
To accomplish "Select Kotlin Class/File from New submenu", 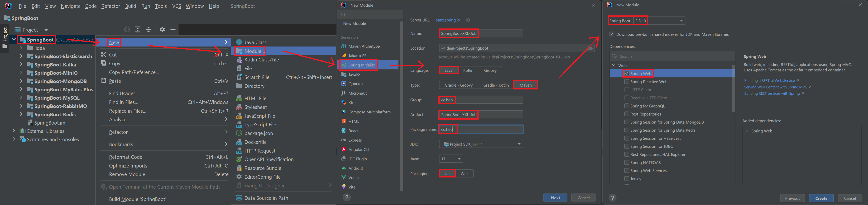I will (x=261, y=60).
